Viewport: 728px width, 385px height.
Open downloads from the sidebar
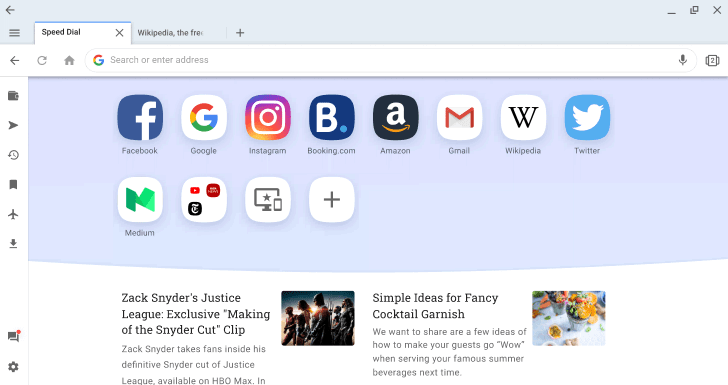pos(13,244)
